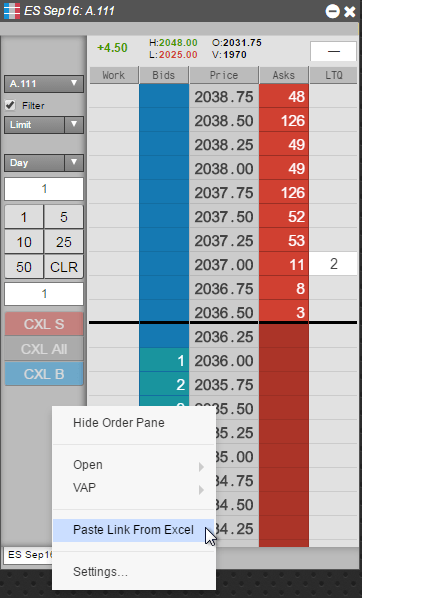Click the application logo icon in title bar
This screenshot has height=598, width=438.
click(x=11, y=11)
